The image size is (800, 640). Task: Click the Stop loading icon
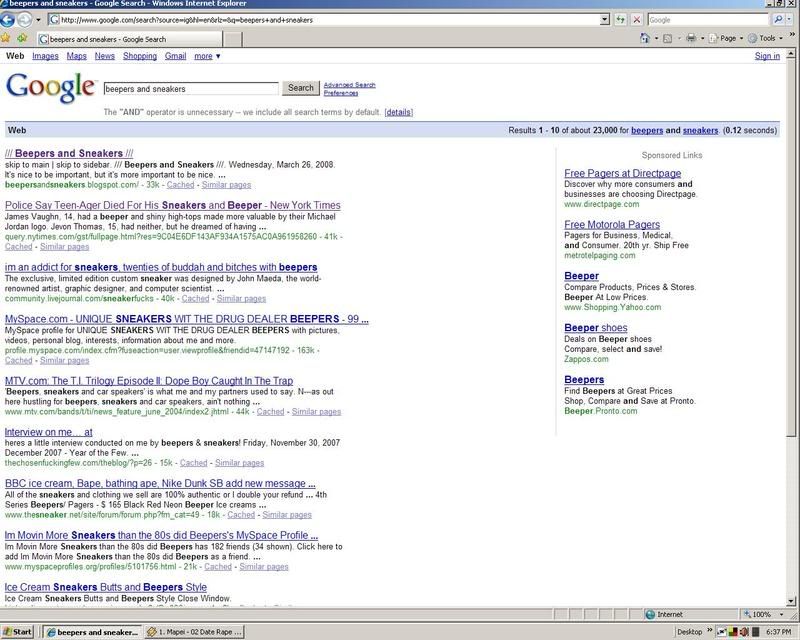pyautogui.click(x=637, y=19)
